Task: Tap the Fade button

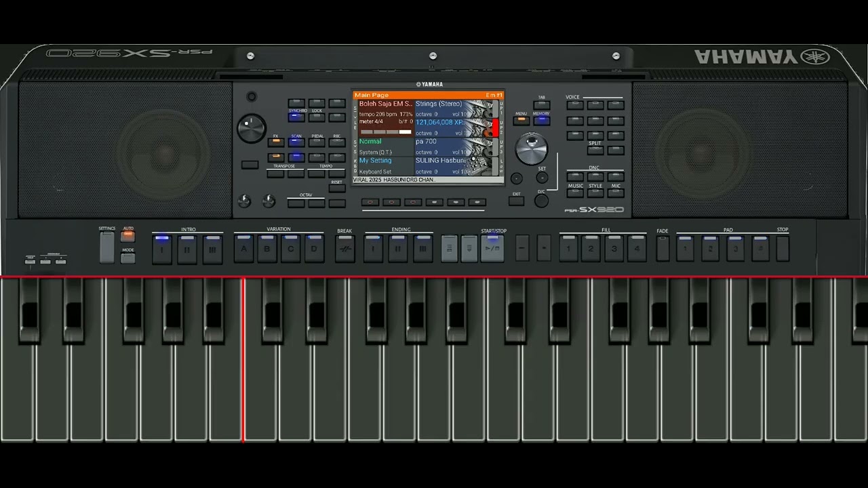Action: point(663,249)
